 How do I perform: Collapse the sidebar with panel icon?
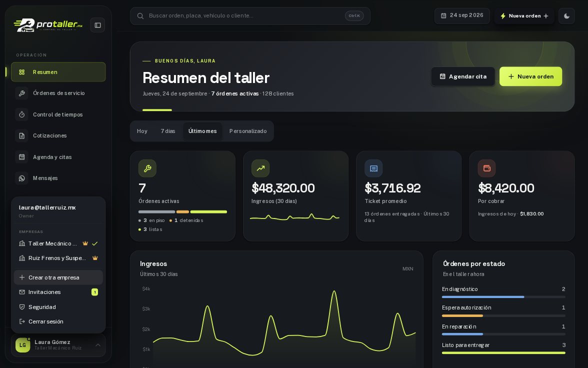pos(97,25)
